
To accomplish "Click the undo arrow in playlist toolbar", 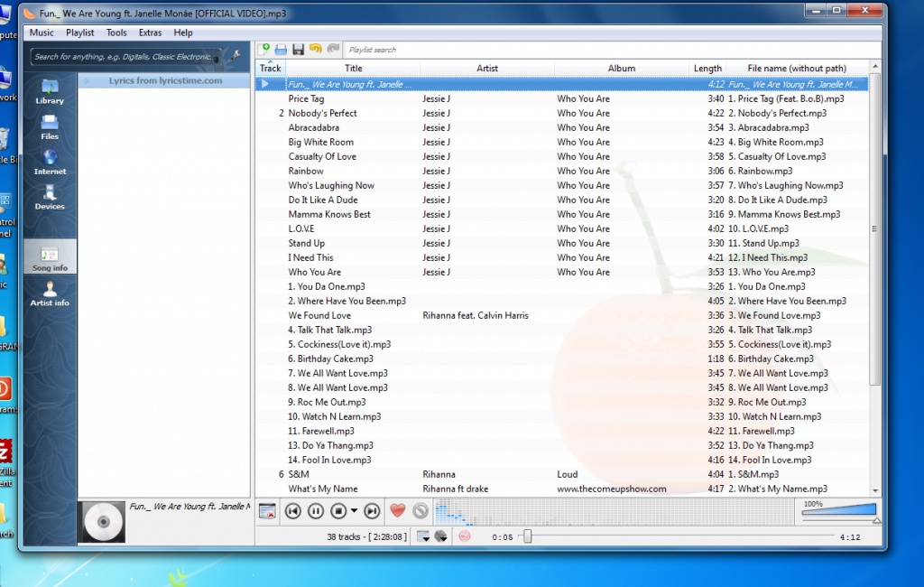I will click(x=315, y=49).
